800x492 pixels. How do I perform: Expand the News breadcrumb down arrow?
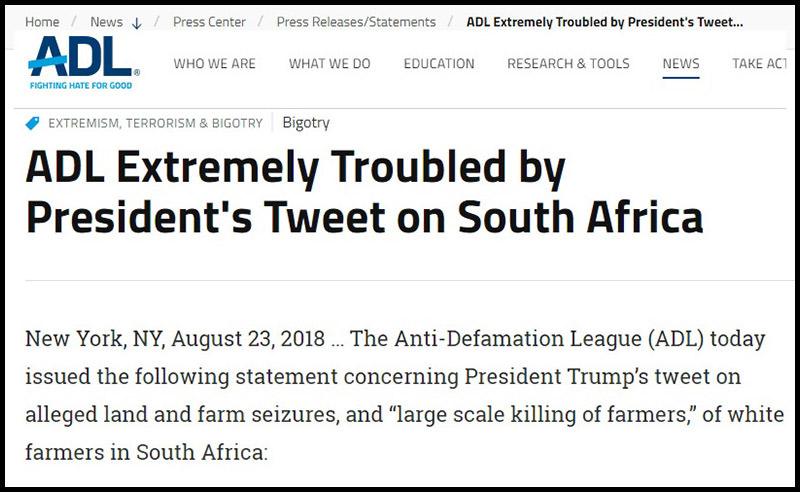[x=136, y=23]
